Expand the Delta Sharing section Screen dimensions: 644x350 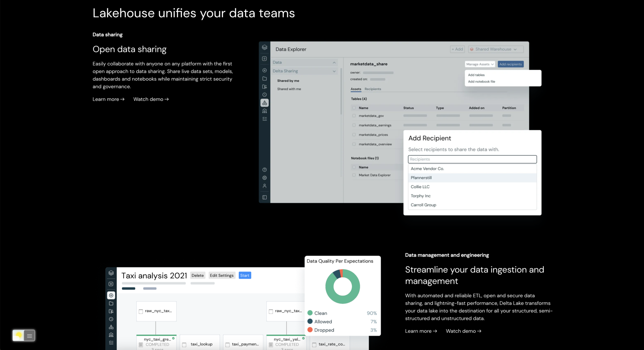coord(334,71)
